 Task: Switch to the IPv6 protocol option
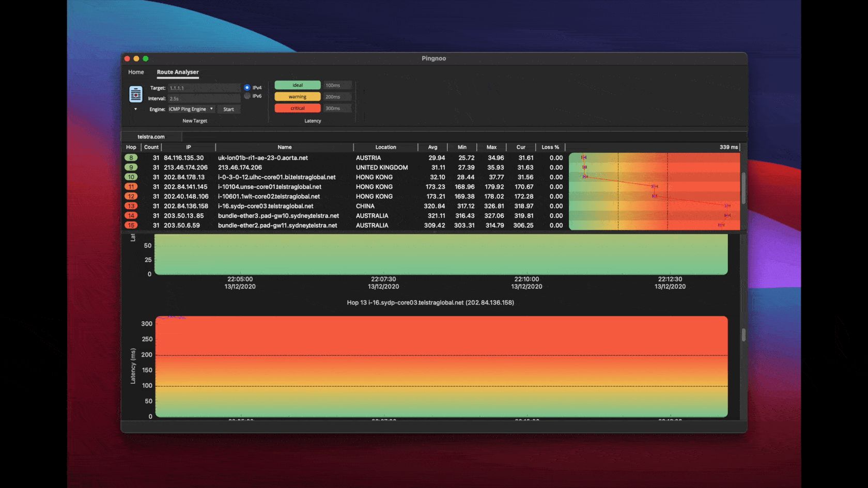tap(247, 96)
